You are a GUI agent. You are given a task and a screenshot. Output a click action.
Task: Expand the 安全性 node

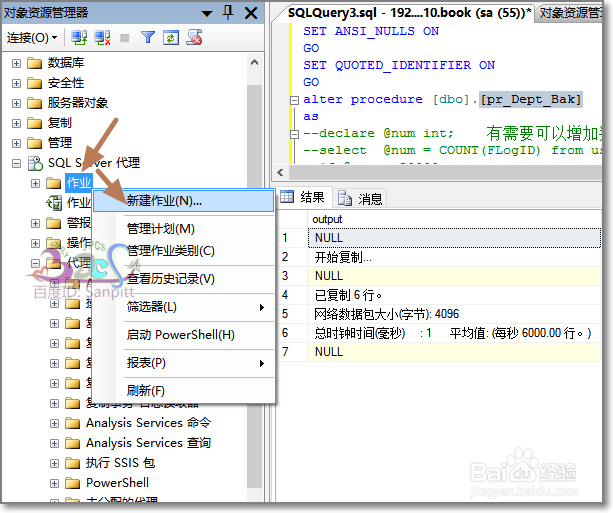(x=16, y=83)
